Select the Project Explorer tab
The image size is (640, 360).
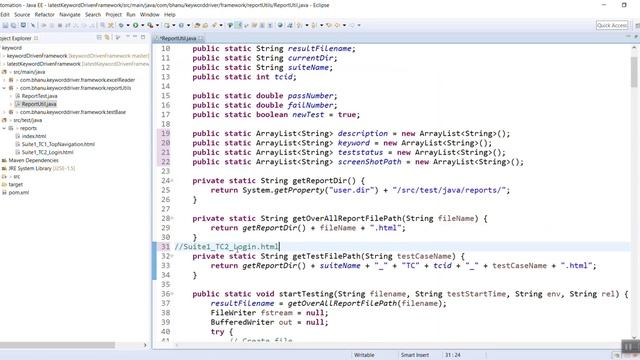pos(16,38)
